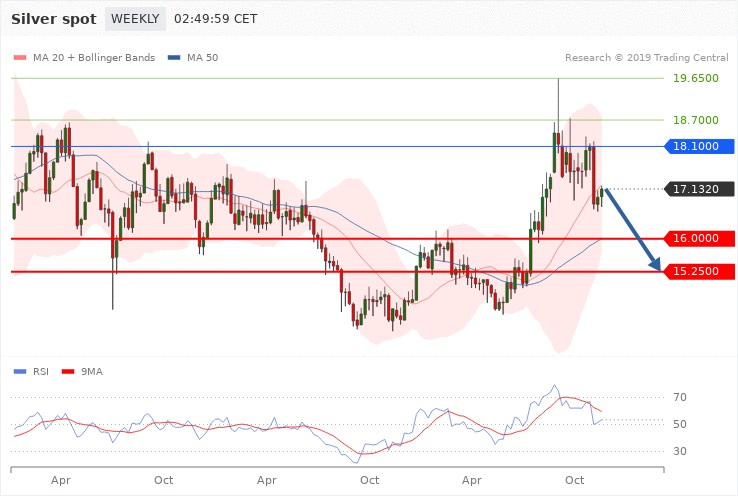The width and height of the screenshot is (738, 500).
Task: Click the MA 20 + Bollinger Bands legend swatch
Action: (20, 57)
